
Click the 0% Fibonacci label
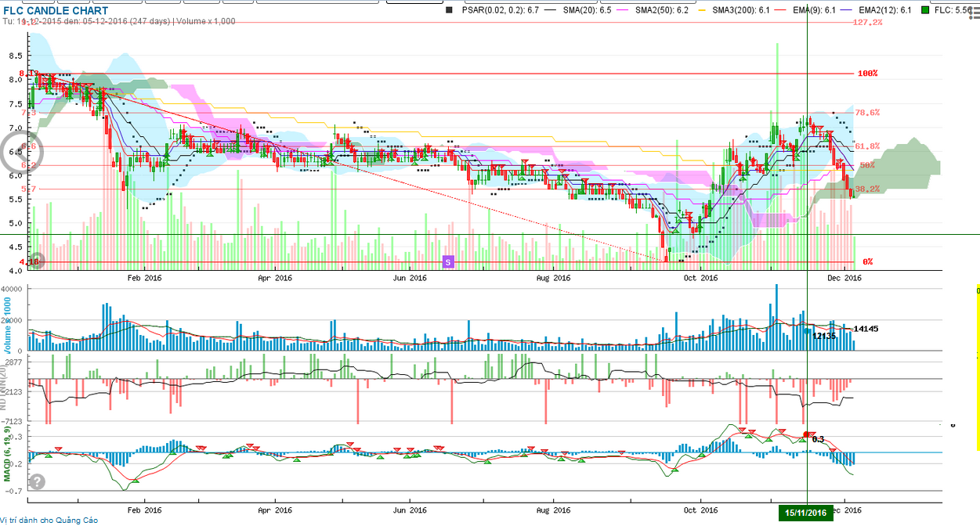tap(868, 261)
